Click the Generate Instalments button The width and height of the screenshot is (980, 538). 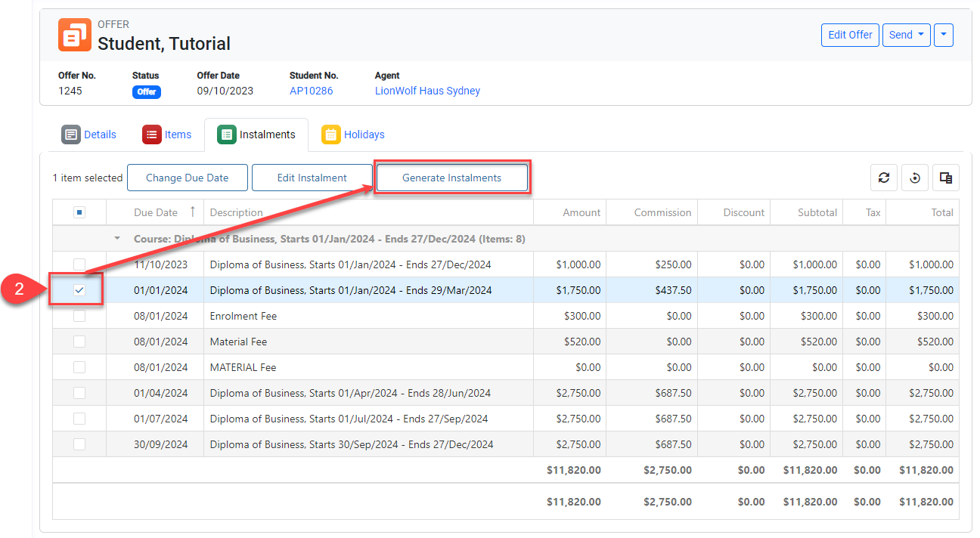tap(451, 178)
